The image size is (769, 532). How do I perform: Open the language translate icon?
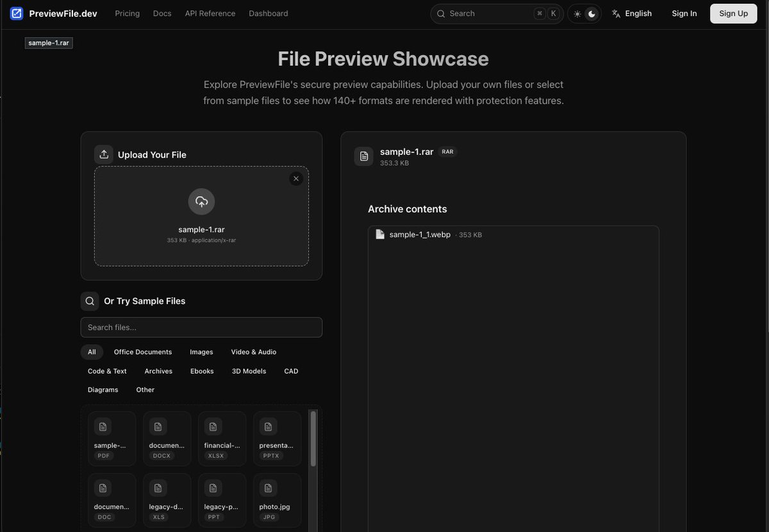click(616, 13)
